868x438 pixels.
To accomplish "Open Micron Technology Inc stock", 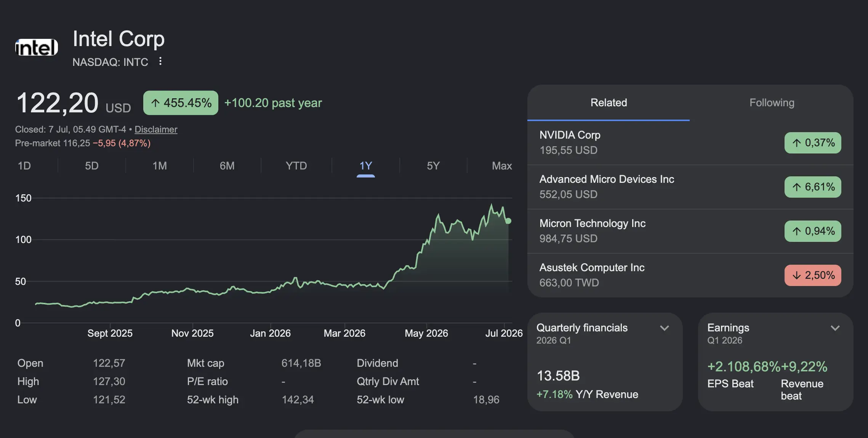I will pyautogui.click(x=690, y=231).
